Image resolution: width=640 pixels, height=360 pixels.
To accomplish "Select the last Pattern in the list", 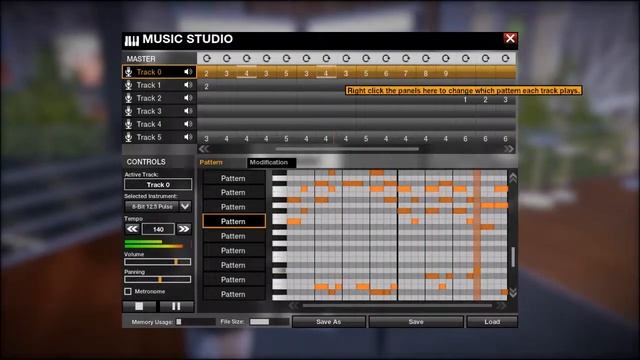I will click(234, 294).
